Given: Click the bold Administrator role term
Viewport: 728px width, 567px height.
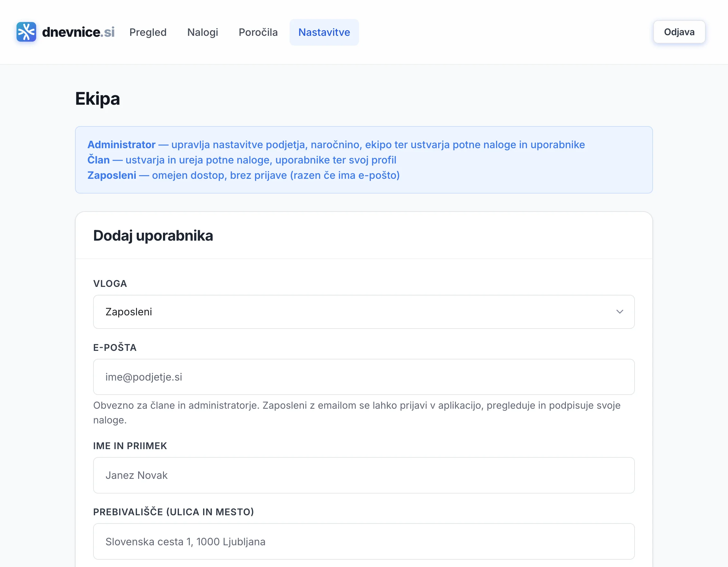Looking at the screenshot, I should (x=121, y=145).
